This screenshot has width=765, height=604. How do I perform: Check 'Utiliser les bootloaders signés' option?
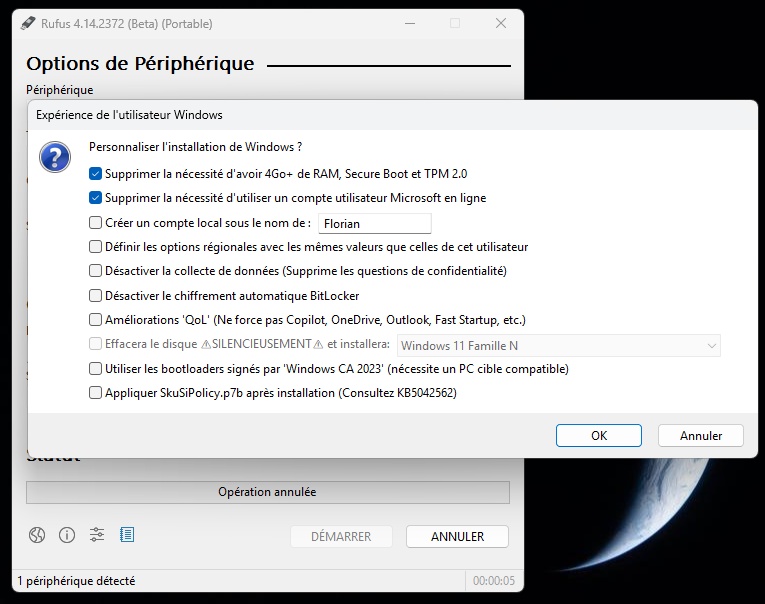click(x=96, y=369)
